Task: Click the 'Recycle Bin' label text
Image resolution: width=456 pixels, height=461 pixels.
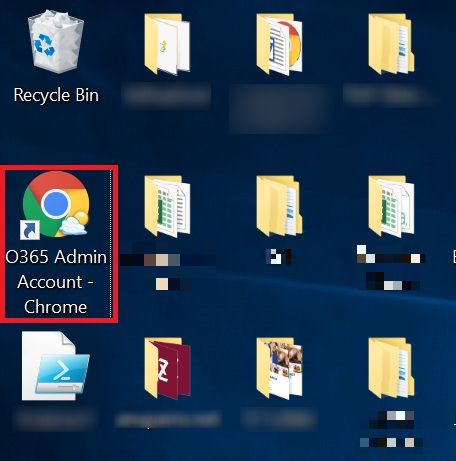Action: (x=56, y=95)
